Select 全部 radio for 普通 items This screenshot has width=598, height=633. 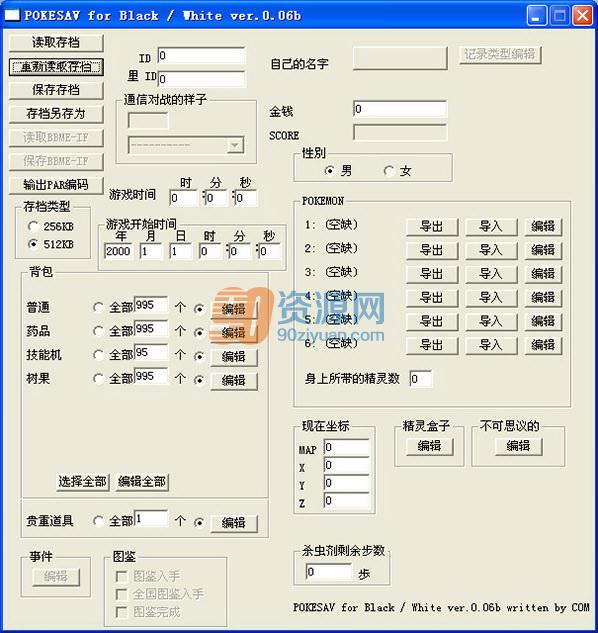(98, 308)
